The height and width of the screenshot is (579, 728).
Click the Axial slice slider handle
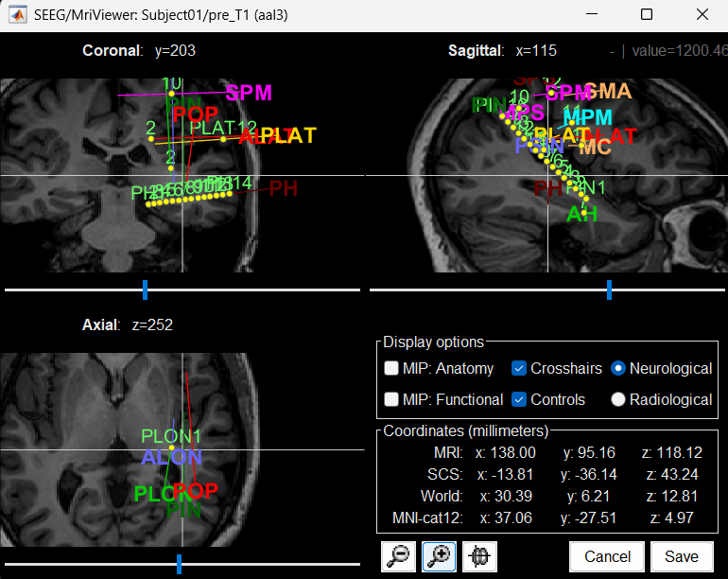pyautogui.click(x=179, y=564)
